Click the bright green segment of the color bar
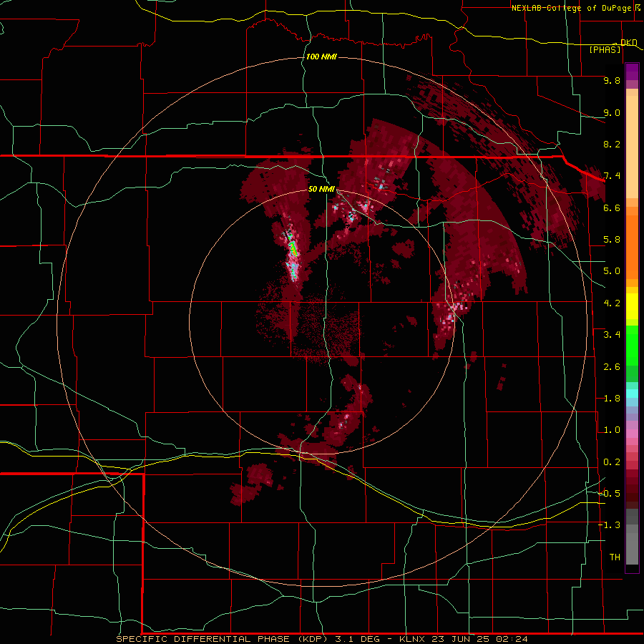The image size is (644, 644). tap(632, 345)
